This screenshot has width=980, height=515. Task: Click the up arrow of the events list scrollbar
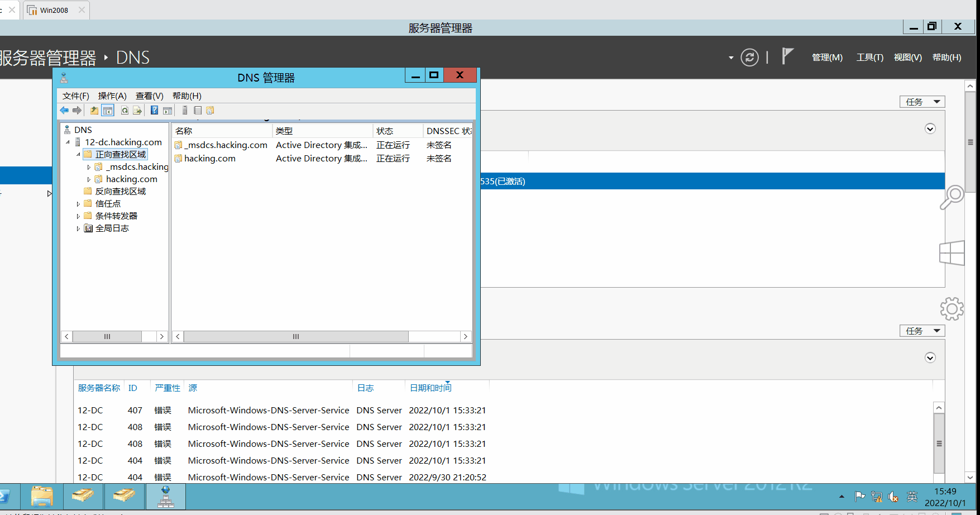coord(939,408)
